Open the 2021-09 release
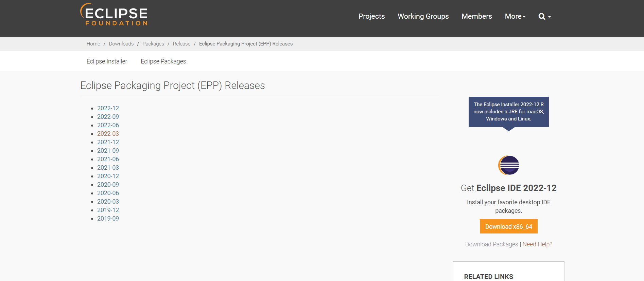 108,151
